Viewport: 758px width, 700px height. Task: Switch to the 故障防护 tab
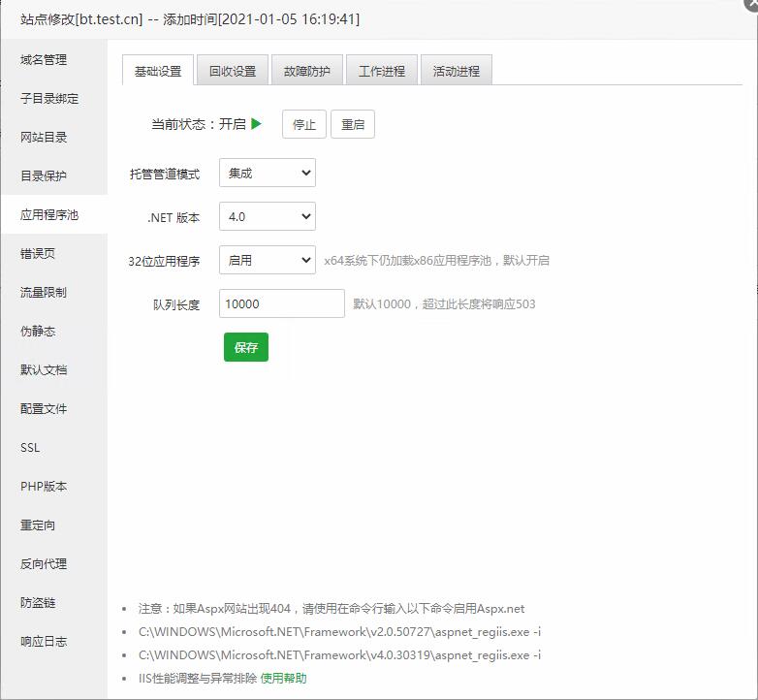click(307, 71)
